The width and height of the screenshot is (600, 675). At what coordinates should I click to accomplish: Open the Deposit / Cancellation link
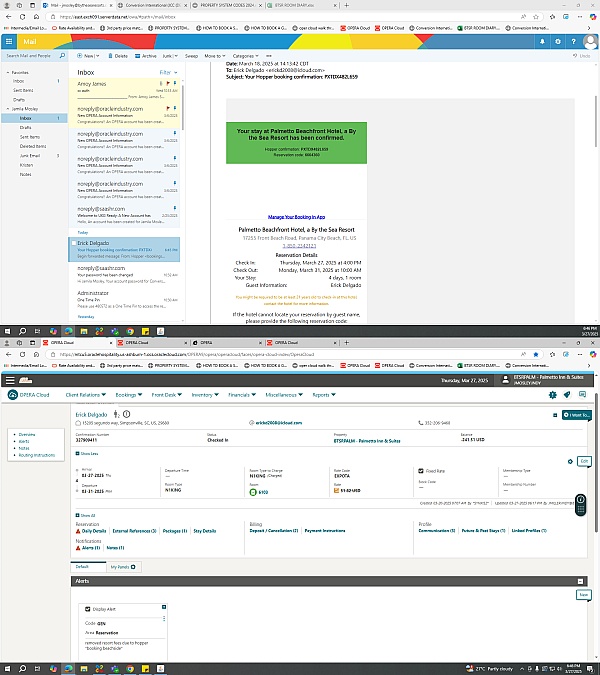click(x=274, y=531)
